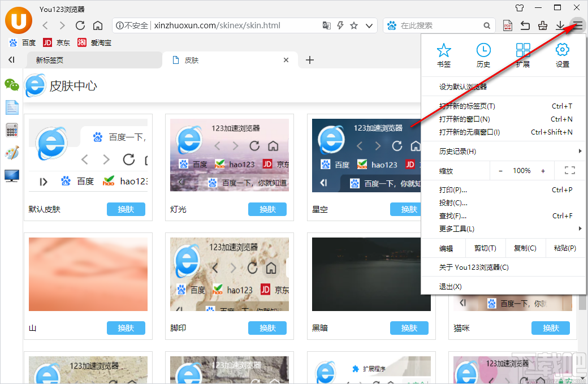Screen dimensions: 588x384
Task: Increase zoom with the plus control
Action: [543, 170]
